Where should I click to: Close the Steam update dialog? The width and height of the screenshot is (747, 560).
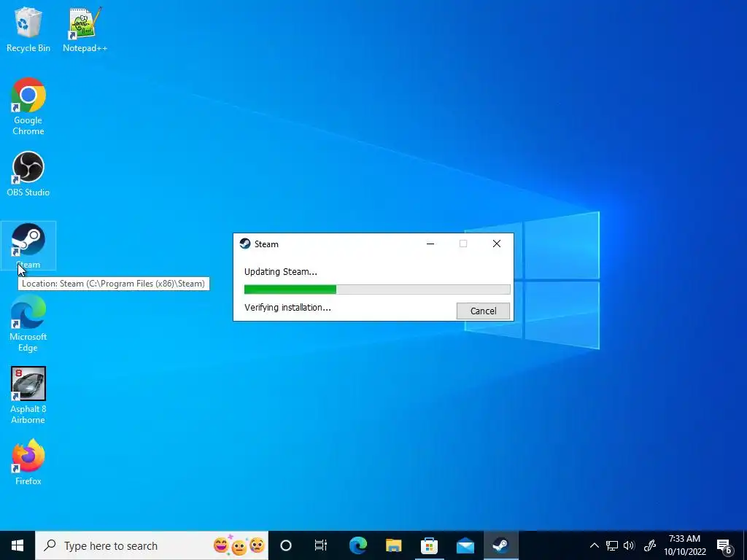coord(496,244)
